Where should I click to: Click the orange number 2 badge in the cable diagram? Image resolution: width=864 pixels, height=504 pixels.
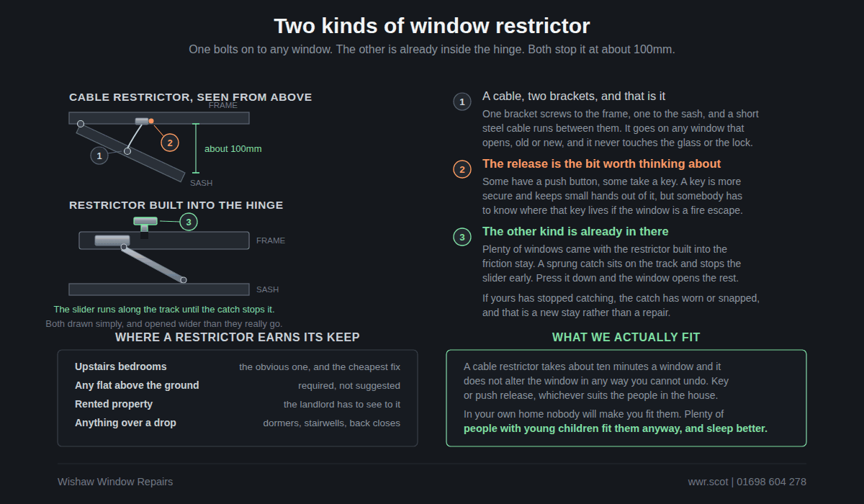(169, 143)
